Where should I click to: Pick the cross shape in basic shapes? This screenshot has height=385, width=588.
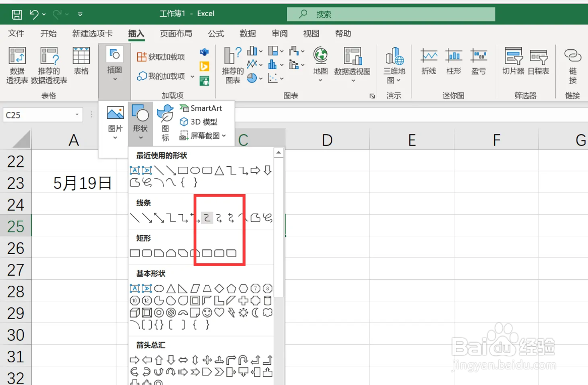[x=244, y=300]
